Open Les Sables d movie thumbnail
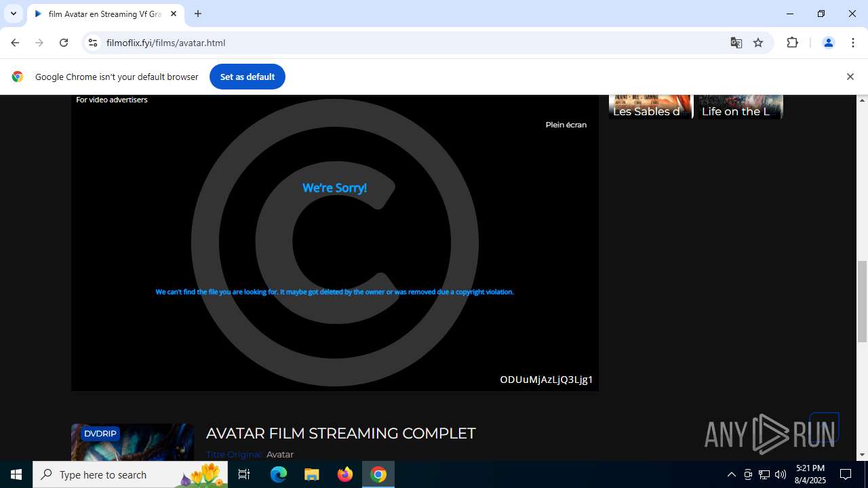The width and height of the screenshot is (868, 488). (650, 106)
